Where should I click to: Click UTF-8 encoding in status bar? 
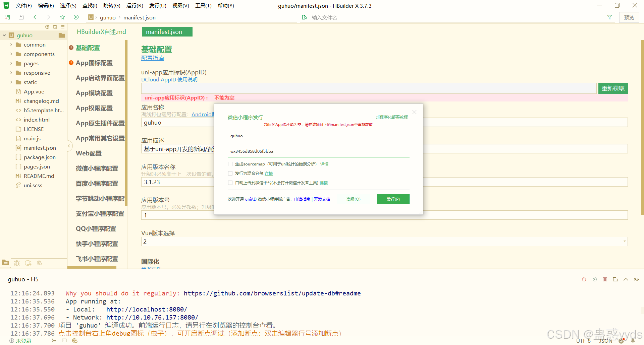[583, 341]
